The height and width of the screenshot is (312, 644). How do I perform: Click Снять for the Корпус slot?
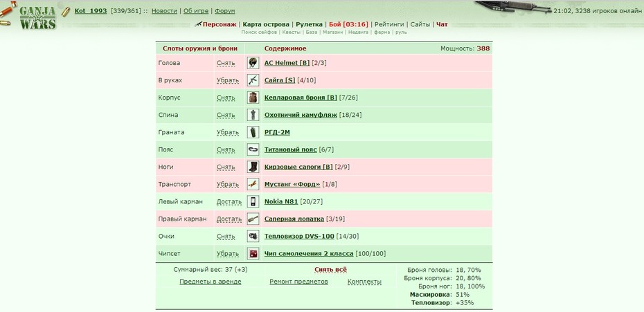(226, 98)
